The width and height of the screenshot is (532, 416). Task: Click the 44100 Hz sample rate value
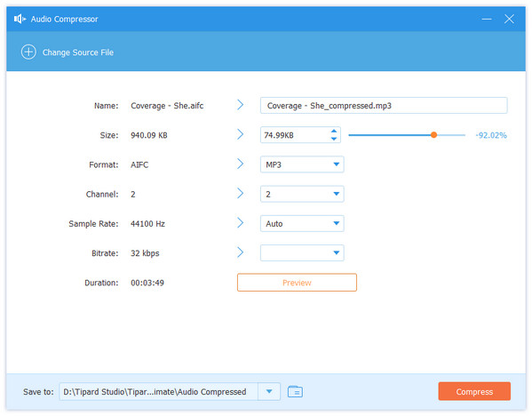pos(147,224)
